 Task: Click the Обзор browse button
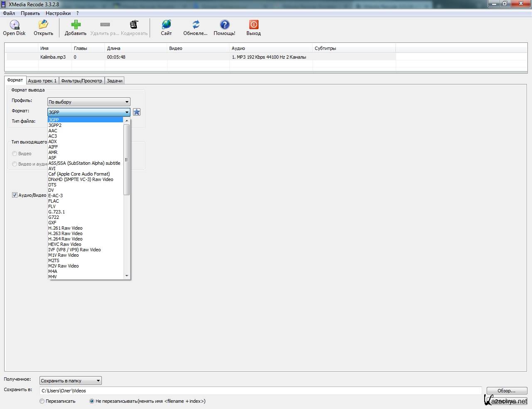tap(506, 391)
